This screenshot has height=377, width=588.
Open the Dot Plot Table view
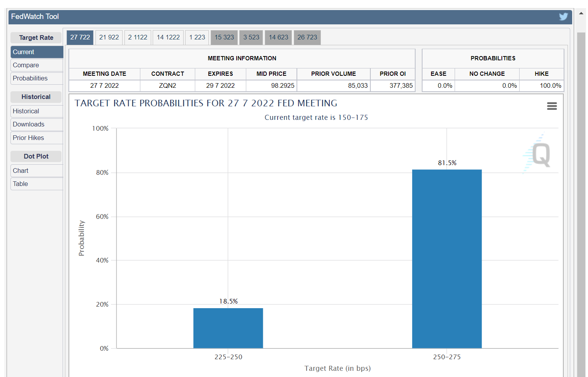tap(37, 184)
